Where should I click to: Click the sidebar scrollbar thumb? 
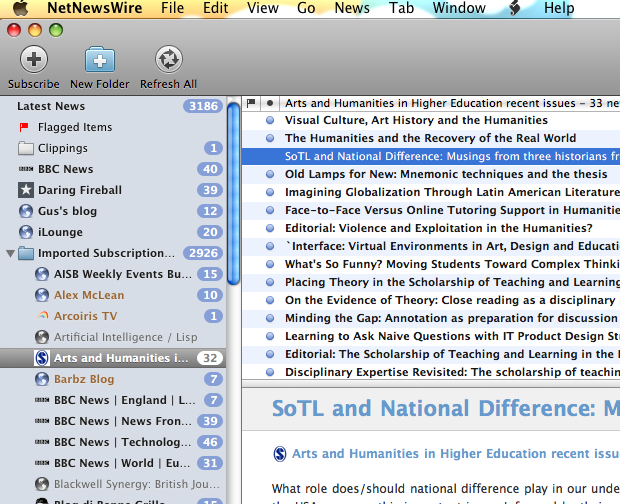click(x=234, y=193)
